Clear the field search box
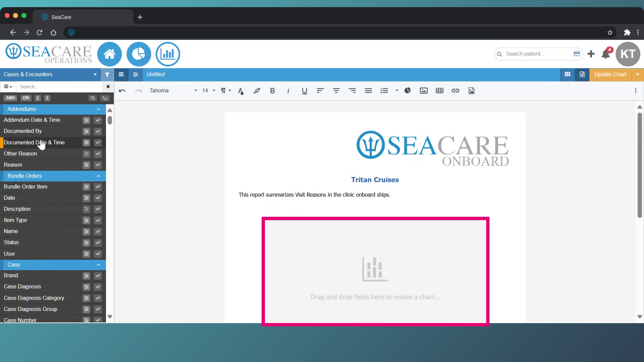This screenshot has width=644, height=362. [x=108, y=87]
